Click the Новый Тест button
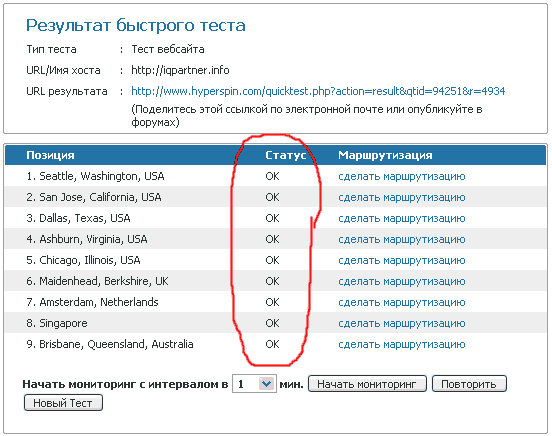 (63, 403)
